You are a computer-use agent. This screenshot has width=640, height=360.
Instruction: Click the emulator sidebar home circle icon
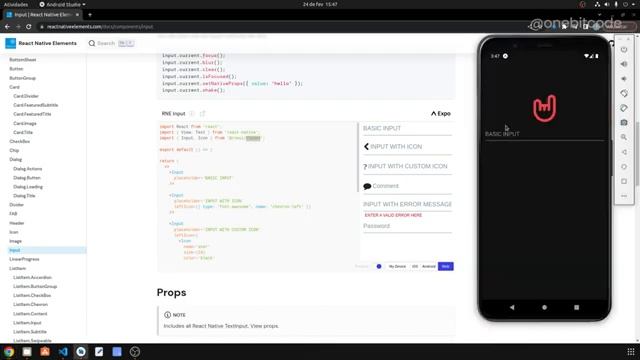pos(624,167)
